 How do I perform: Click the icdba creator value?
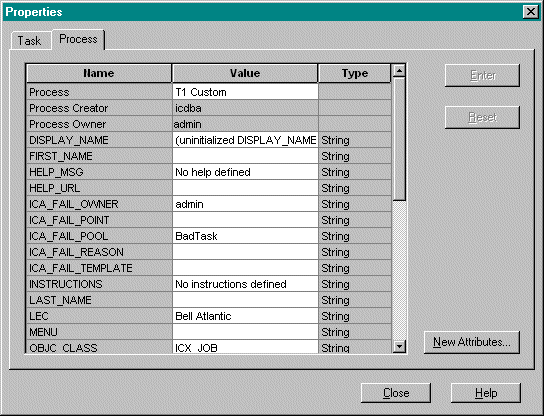click(x=245, y=108)
